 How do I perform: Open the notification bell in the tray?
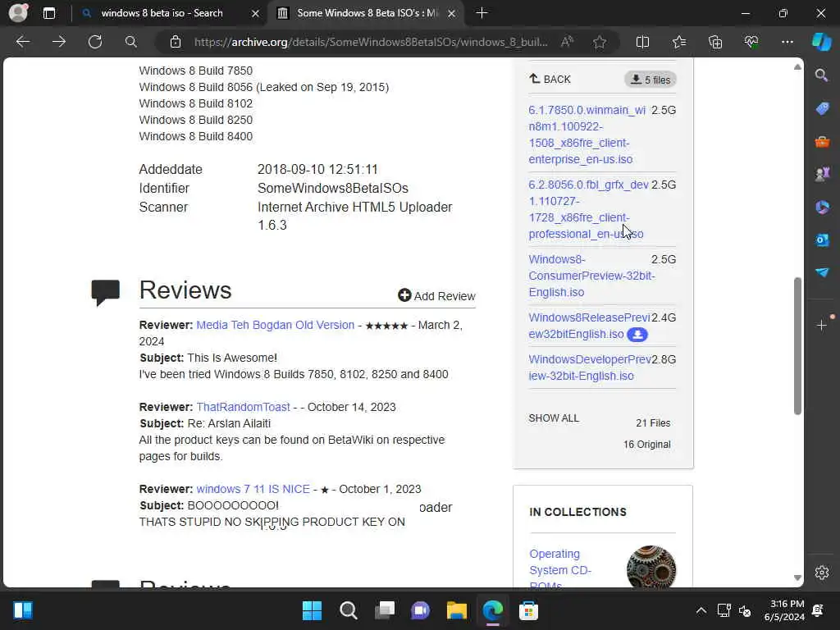click(x=818, y=610)
